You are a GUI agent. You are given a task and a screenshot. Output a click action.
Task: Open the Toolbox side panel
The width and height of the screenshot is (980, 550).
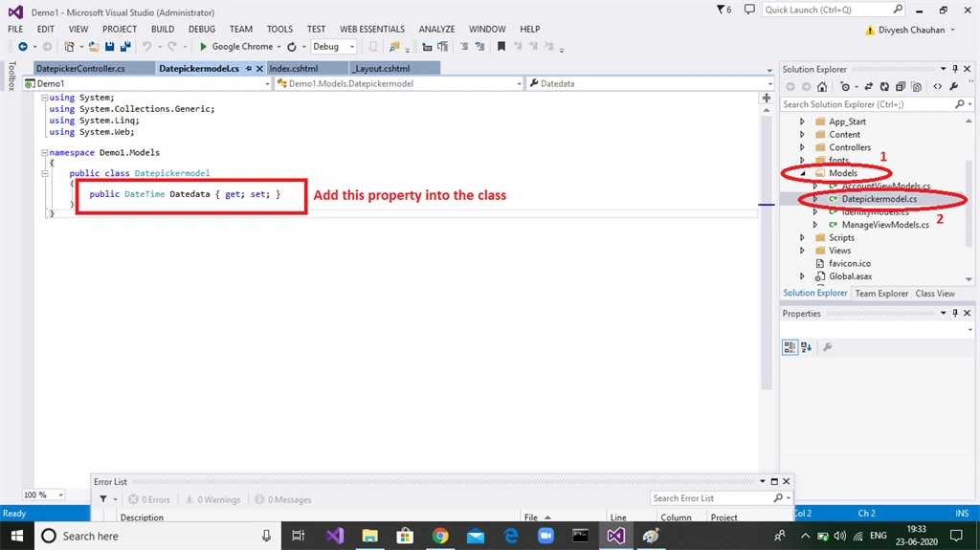11,76
